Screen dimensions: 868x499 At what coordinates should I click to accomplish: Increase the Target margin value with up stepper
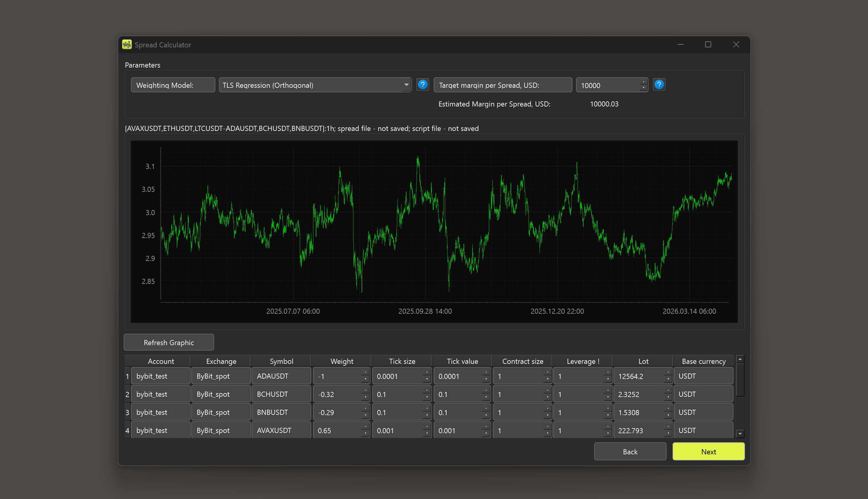click(643, 82)
